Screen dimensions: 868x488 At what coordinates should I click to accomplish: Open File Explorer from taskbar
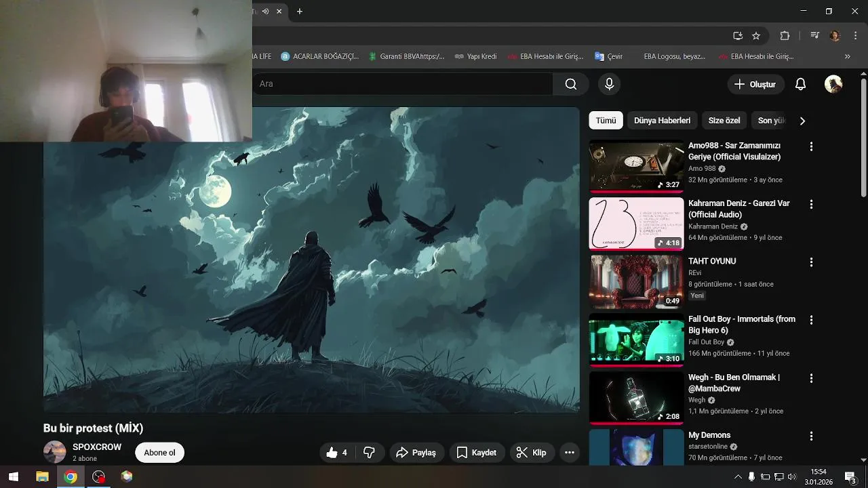point(42,476)
